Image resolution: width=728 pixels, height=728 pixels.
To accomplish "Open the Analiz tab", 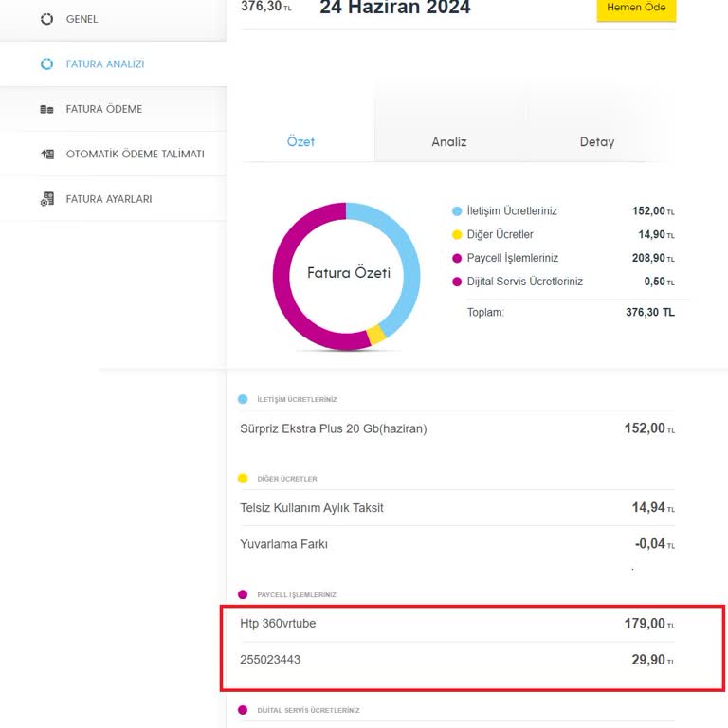I will (449, 141).
